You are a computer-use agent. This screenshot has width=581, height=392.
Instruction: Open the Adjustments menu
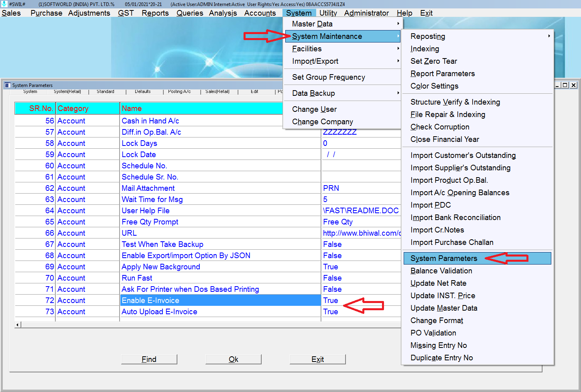click(x=89, y=13)
